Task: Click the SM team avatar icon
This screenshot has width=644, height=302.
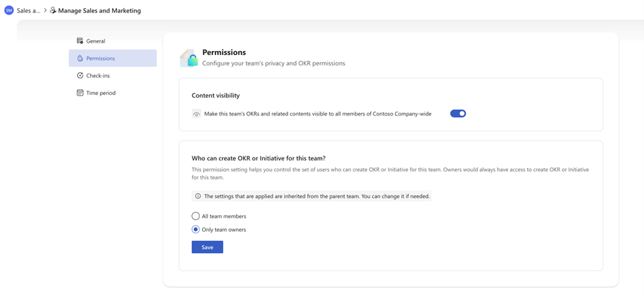Action: click(x=9, y=11)
